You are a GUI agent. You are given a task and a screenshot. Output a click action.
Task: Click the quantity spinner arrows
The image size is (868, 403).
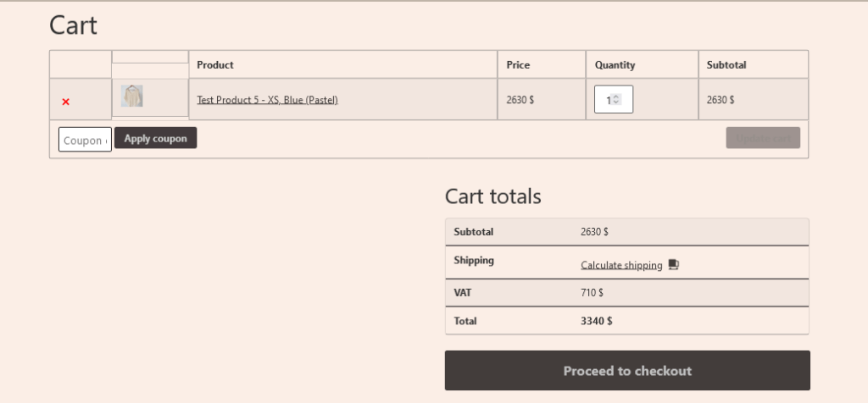(617, 100)
